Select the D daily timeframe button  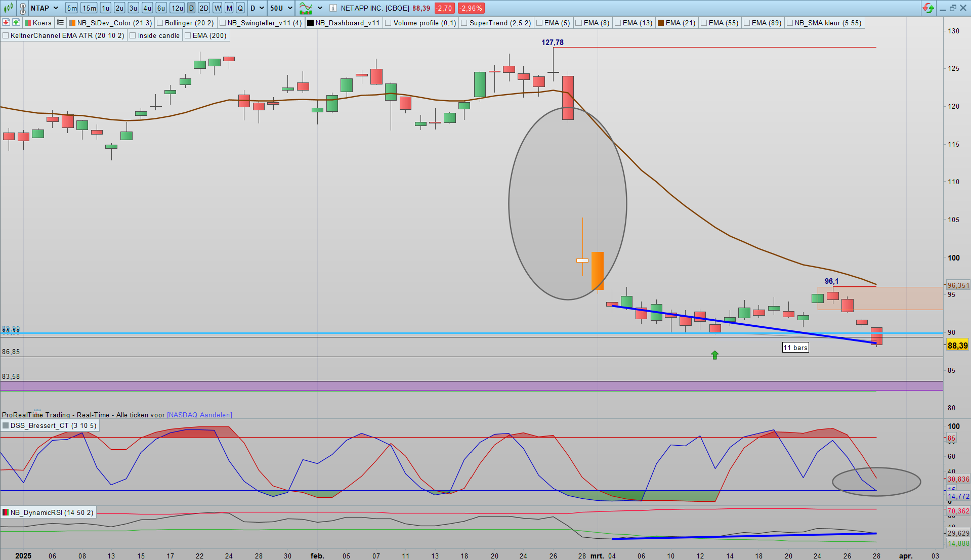pos(191,8)
